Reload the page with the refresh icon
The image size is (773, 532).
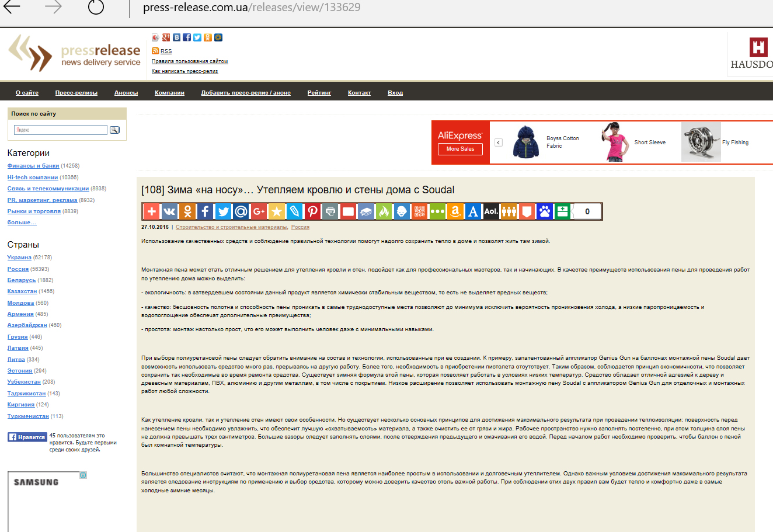[x=96, y=7]
